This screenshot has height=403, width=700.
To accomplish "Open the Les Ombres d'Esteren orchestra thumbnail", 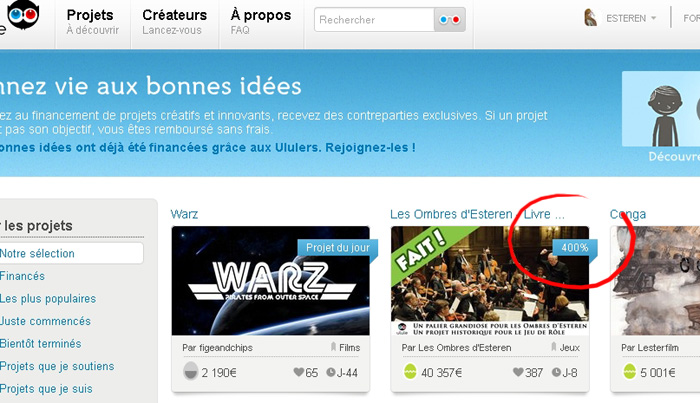I will click(490, 281).
